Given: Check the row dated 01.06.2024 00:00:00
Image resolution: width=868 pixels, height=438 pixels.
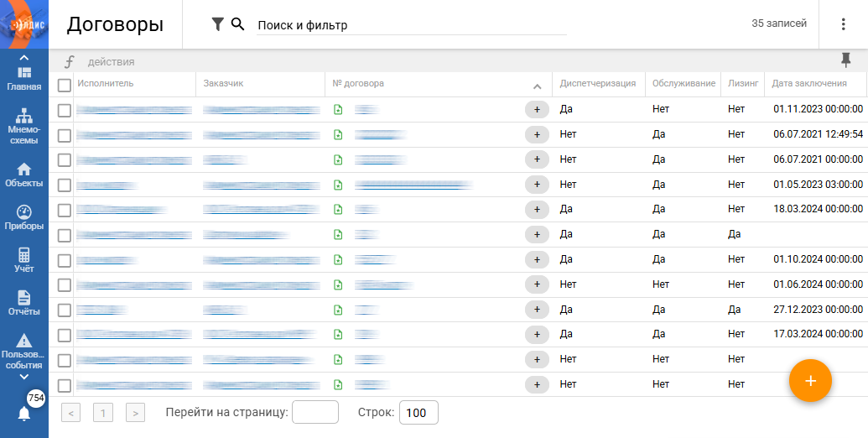Looking at the screenshot, I should click(65, 285).
